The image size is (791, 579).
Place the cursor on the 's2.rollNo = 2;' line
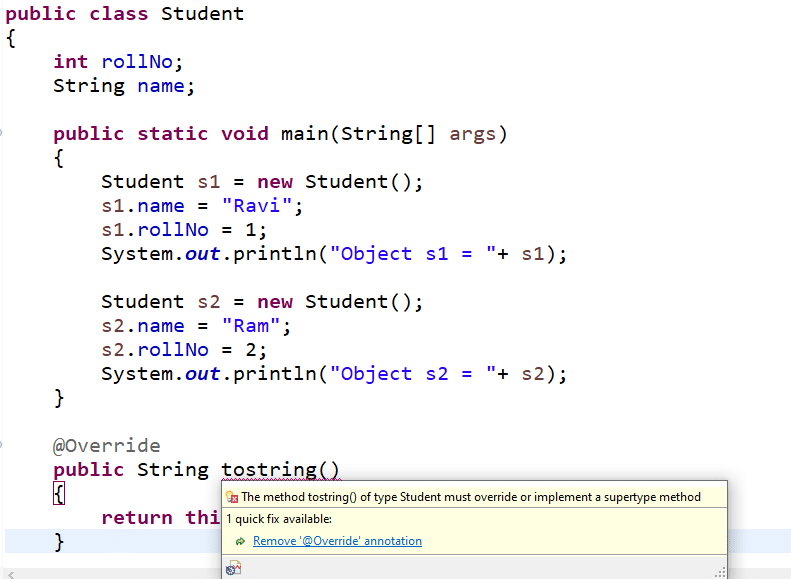[184, 350]
